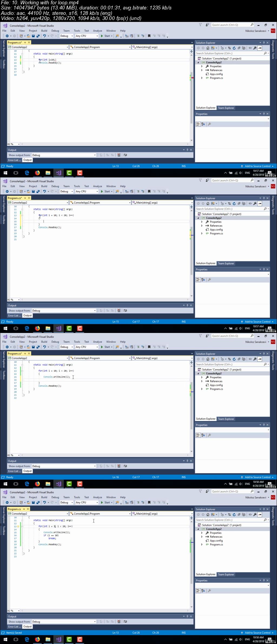Image resolution: width=277 pixels, height=644 pixels.
Task: Open Toolbox side tab in first frame
Action: click(x=4, y=64)
